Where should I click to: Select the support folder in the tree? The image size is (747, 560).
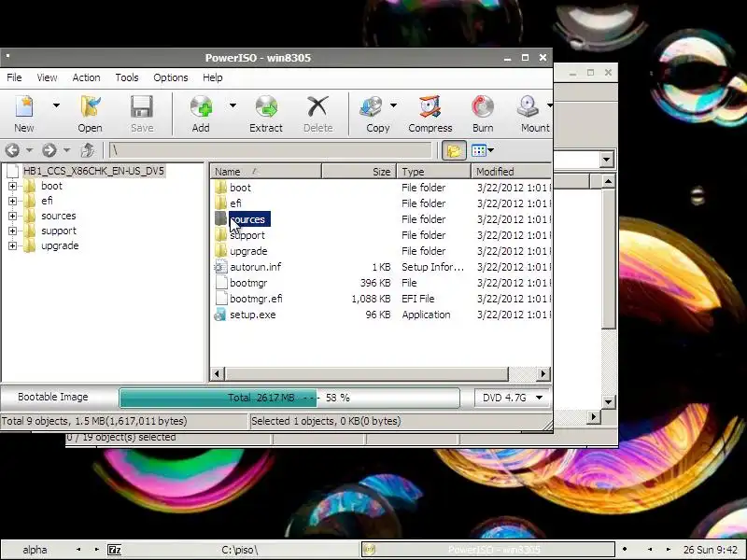(x=59, y=231)
